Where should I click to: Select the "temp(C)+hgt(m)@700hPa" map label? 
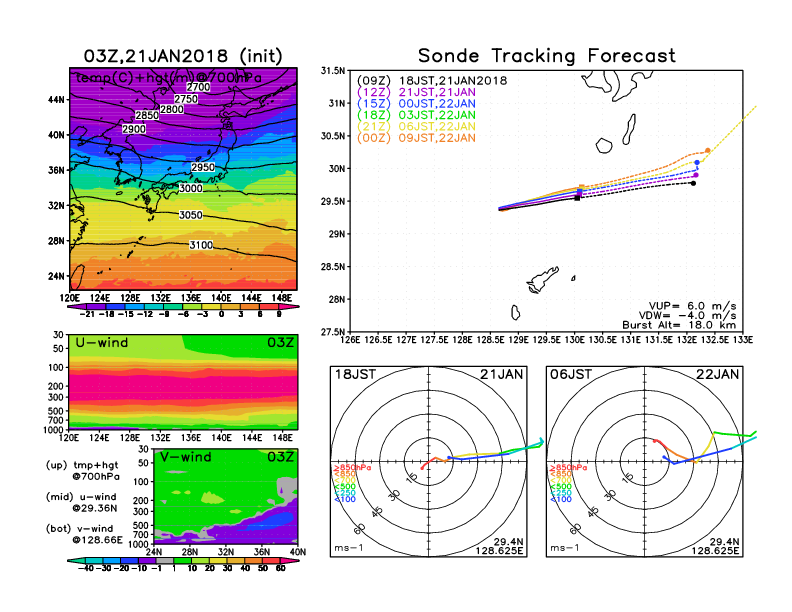(169, 77)
